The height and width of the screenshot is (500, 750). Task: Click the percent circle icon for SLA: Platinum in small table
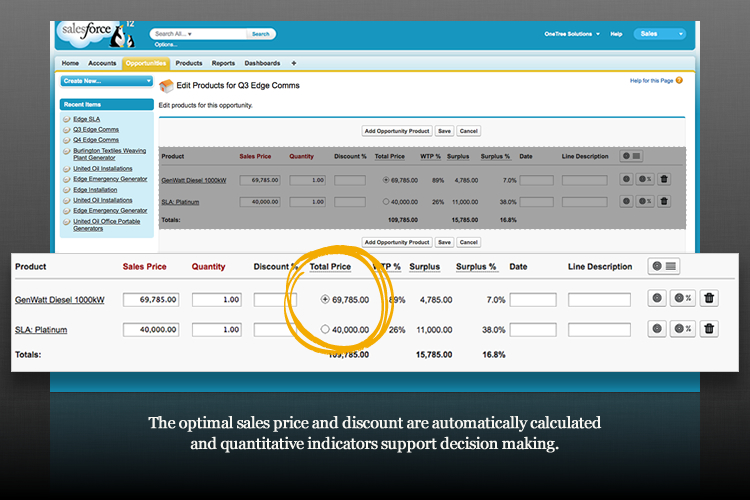[645, 201]
